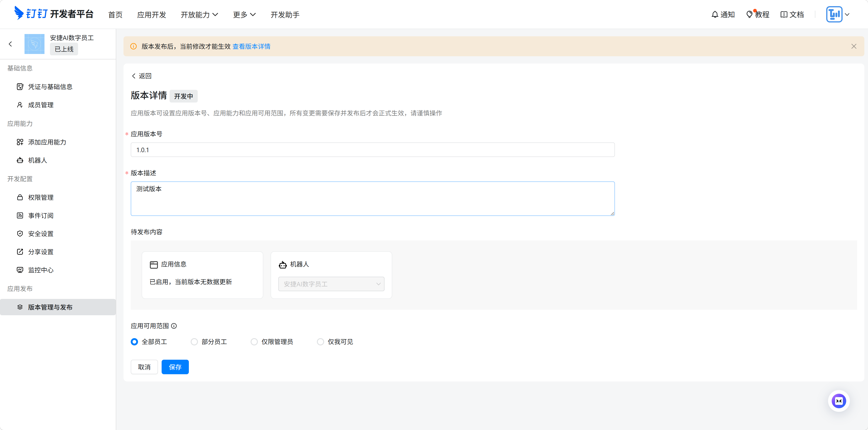Open 应用开发 in top navigation
Image resolution: width=868 pixels, height=430 pixels.
(x=152, y=15)
